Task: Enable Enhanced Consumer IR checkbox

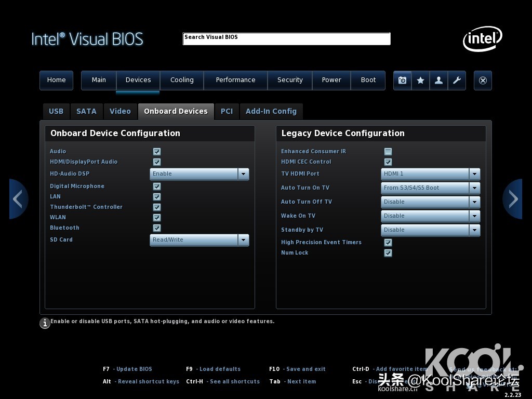Action: 388,151
